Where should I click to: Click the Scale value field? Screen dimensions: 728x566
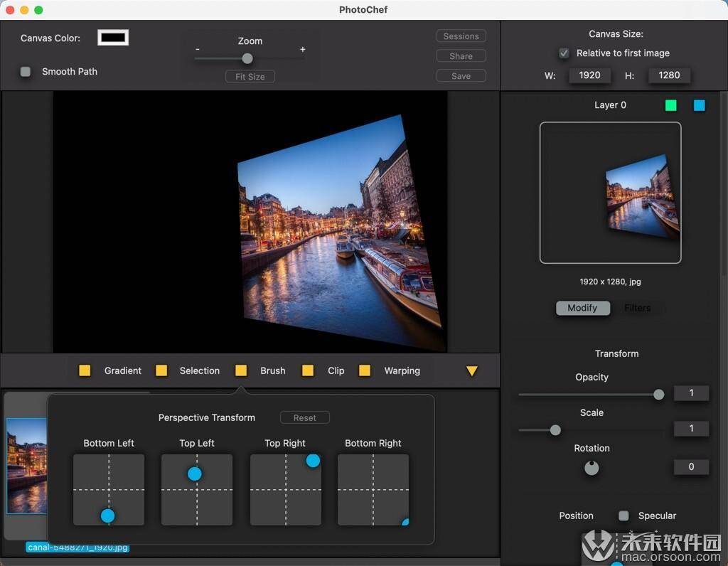(x=691, y=428)
